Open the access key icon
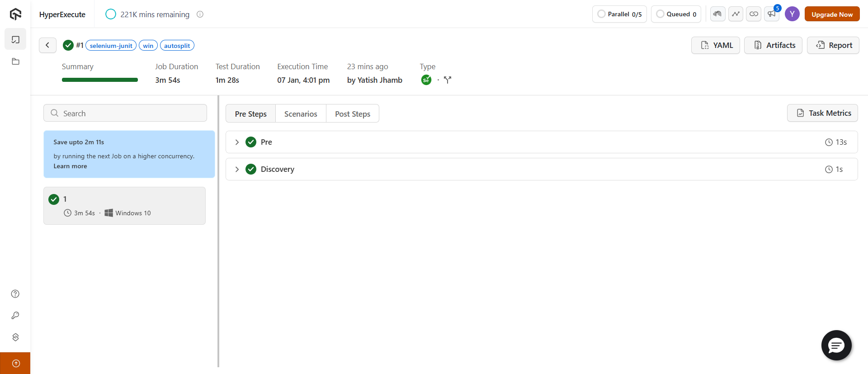 pyautogui.click(x=15, y=315)
